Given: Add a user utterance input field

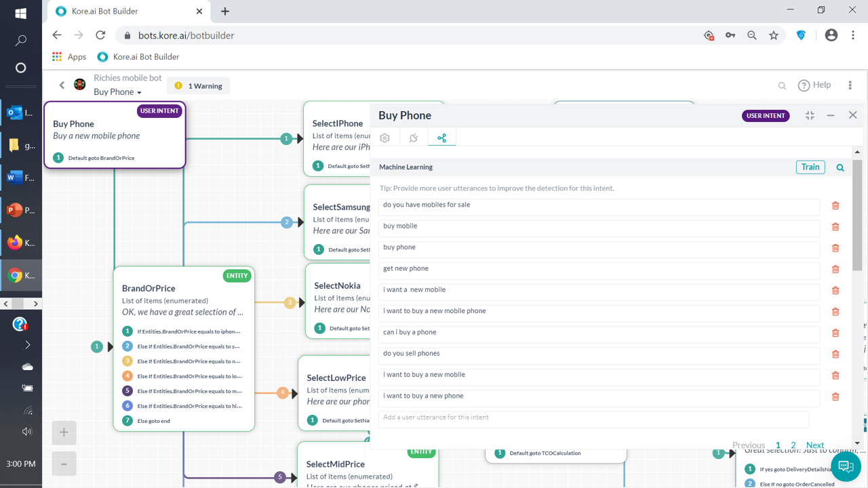Looking at the screenshot, I should [593, 419].
